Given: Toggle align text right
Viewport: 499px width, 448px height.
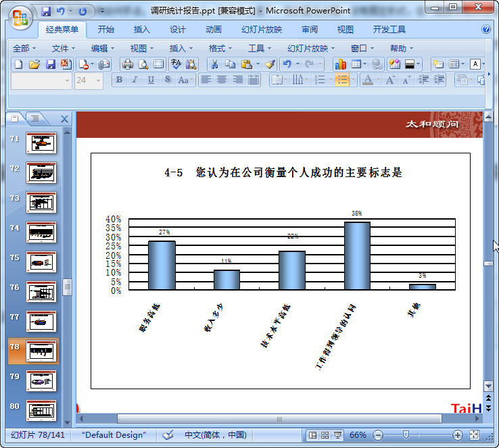Looking at the screenshot, I should (x=238, y=80).
